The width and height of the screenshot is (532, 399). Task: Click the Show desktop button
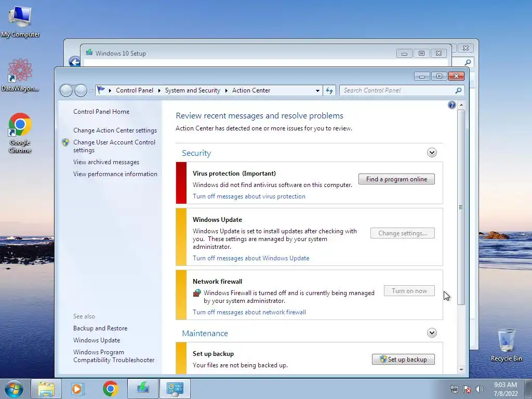click(x=528, y=389)
